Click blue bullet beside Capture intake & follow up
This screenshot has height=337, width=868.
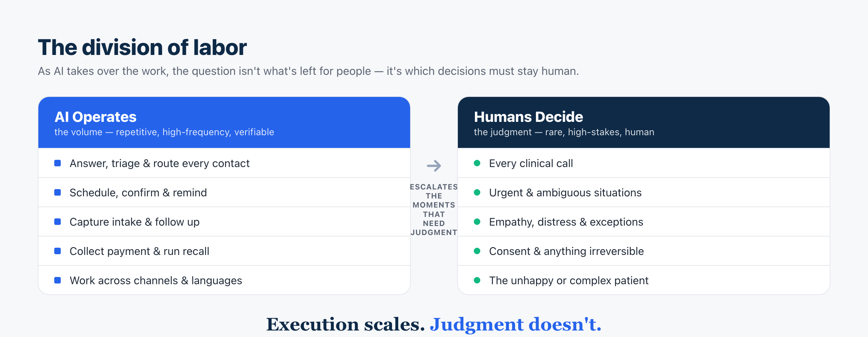[58, 222]
